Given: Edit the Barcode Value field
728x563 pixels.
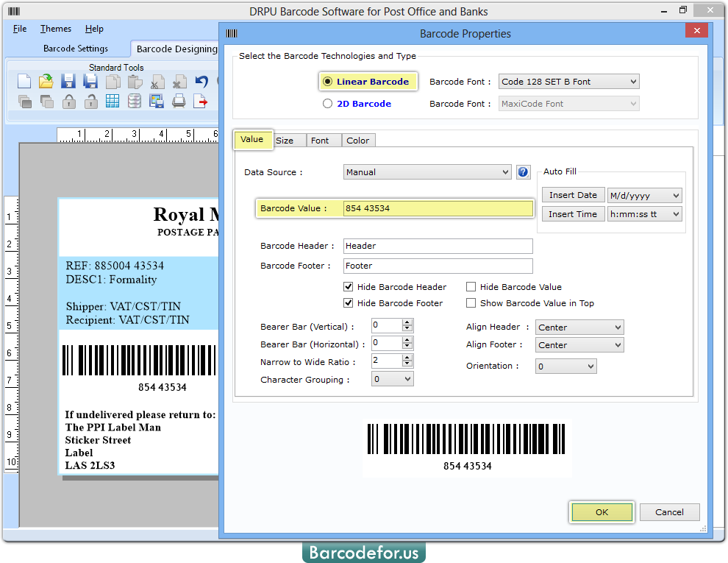Looking at the screenshot, I should click(x=438, y=208).
